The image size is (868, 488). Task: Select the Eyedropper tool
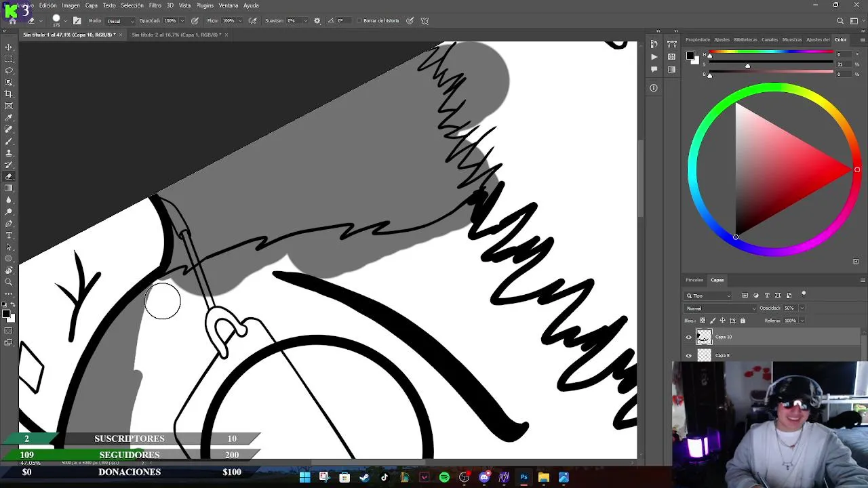9,117
